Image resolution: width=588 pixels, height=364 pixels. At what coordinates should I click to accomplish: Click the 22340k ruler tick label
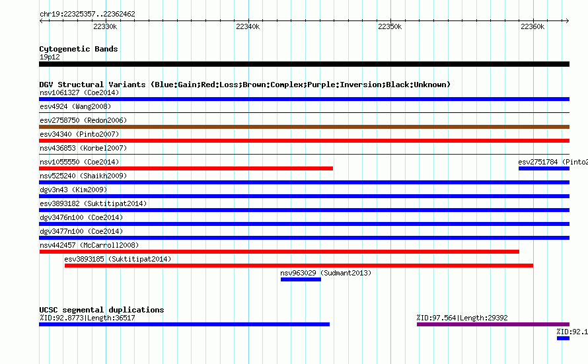coord(248,26)
